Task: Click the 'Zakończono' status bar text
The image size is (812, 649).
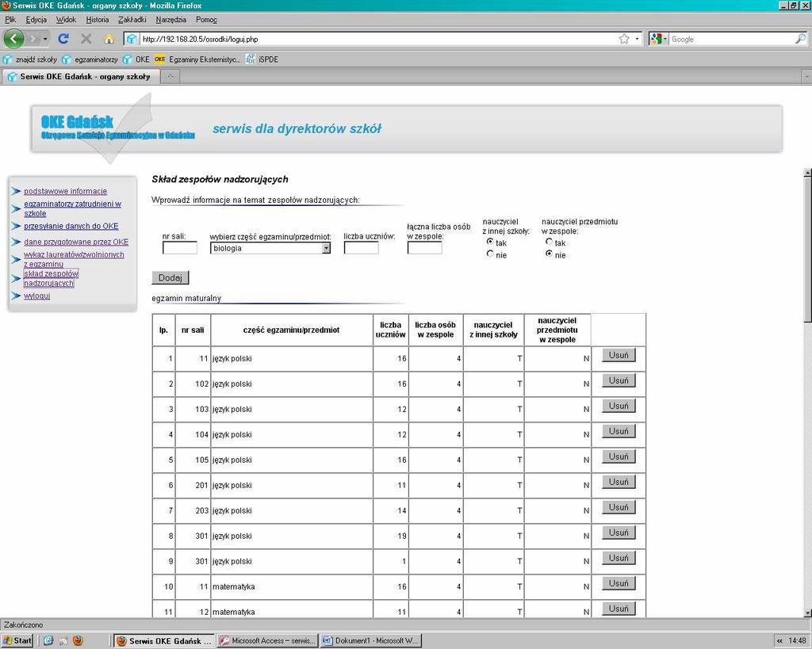Action: click(23, 624)
